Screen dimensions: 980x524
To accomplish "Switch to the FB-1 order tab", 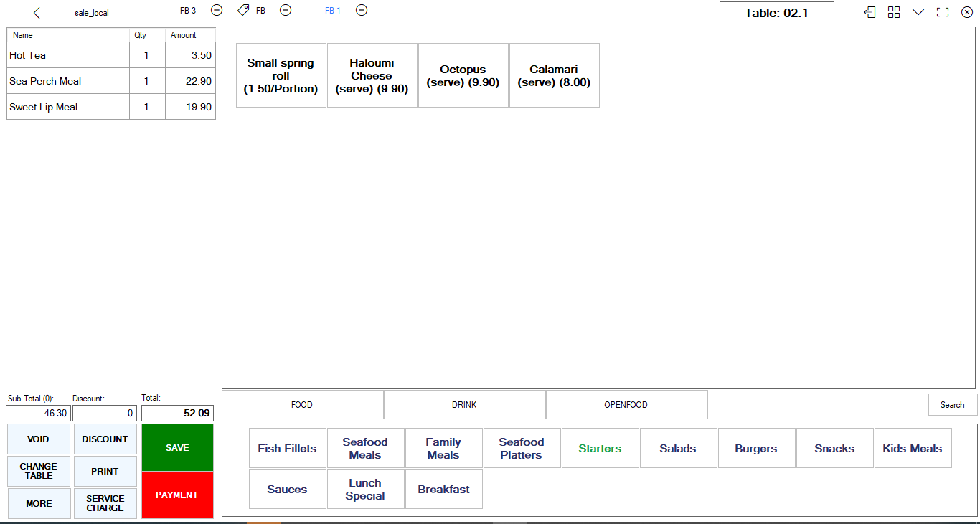I will [333, 11].
